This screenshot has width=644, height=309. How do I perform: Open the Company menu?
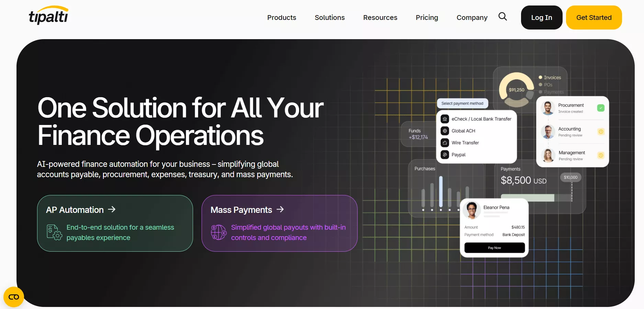(472, 18)
